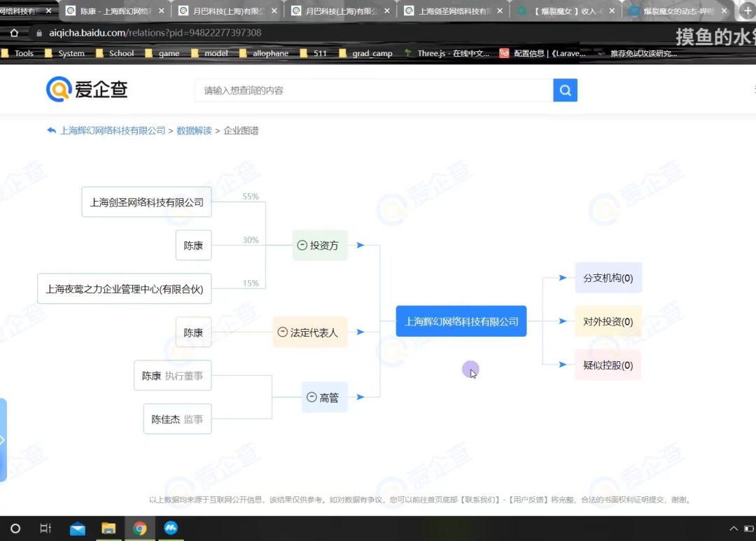
Task: Click the 疑似控股(0) node
Action: click(x=608, y=365)
